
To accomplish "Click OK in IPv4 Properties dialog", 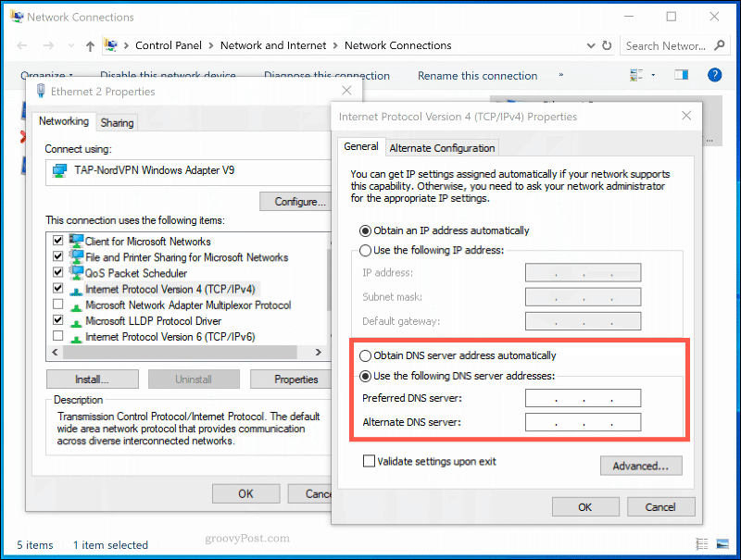I will pos(585,507).
